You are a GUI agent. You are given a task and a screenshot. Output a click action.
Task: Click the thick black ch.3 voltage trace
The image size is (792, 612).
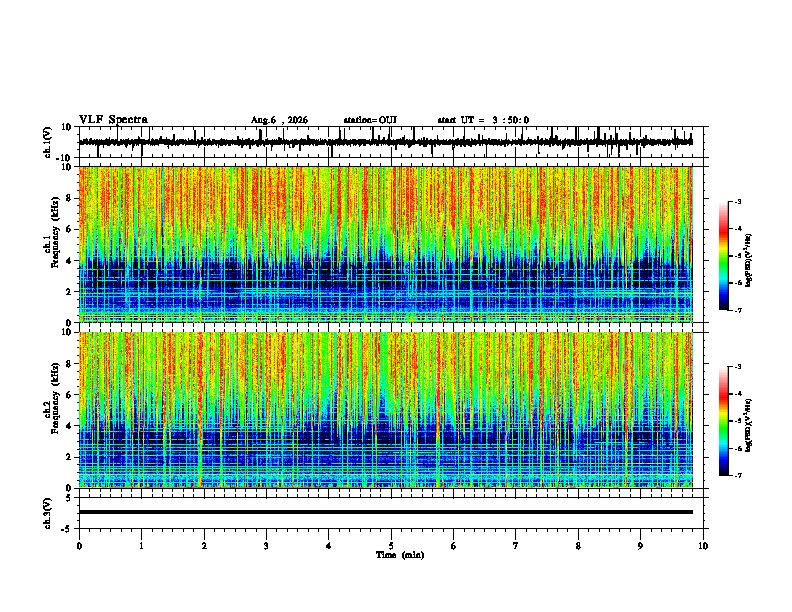pos(385,512)
